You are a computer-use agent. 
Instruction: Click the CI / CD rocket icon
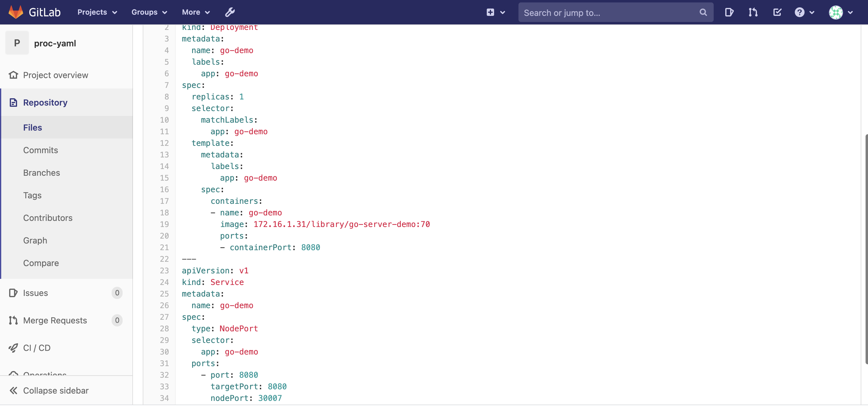click(13, 348)
